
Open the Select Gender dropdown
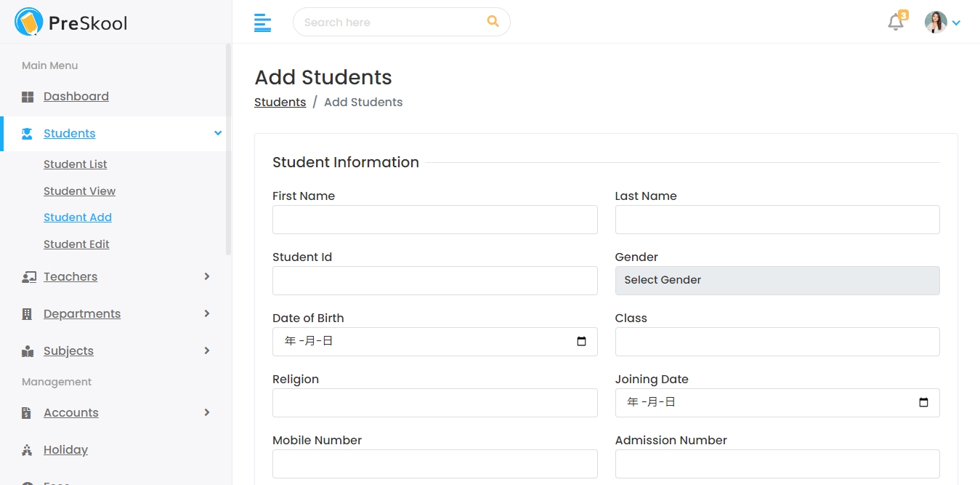click(777, 281)
